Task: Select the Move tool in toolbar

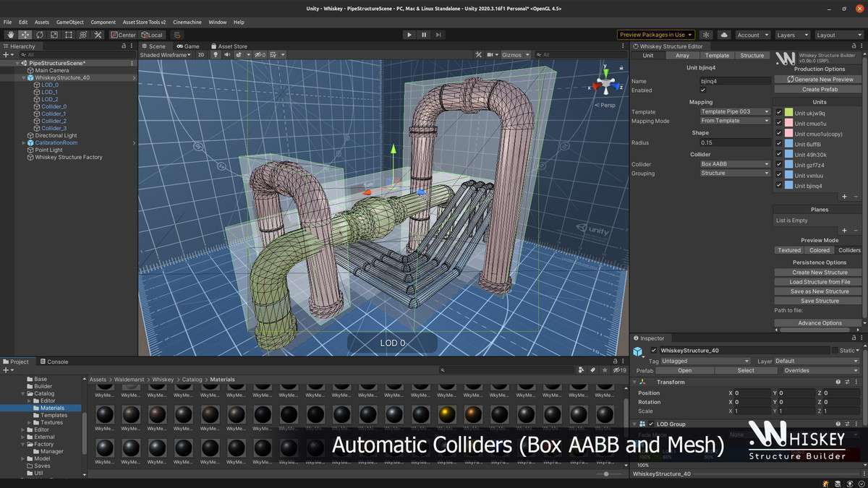Action: pos(25,35)
